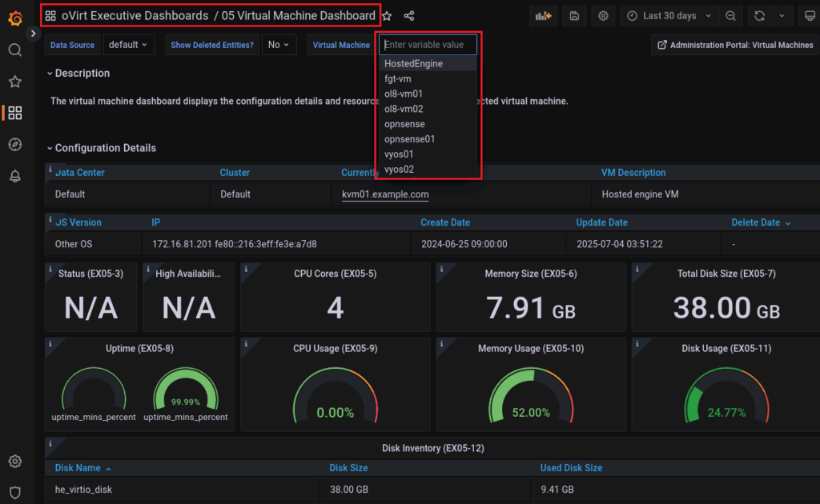Show info for Total Disk Size panel
Viewport: 820px width, 504px height.
pos(637,270)
